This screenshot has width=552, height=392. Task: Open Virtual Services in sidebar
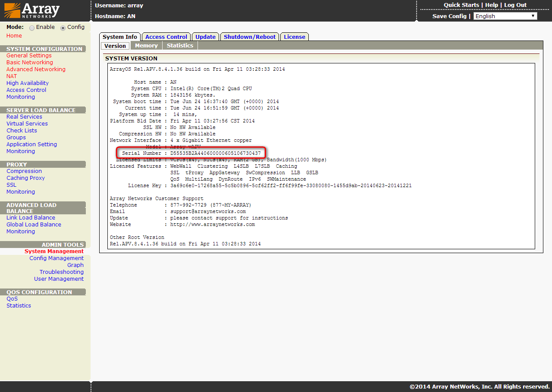27,124
